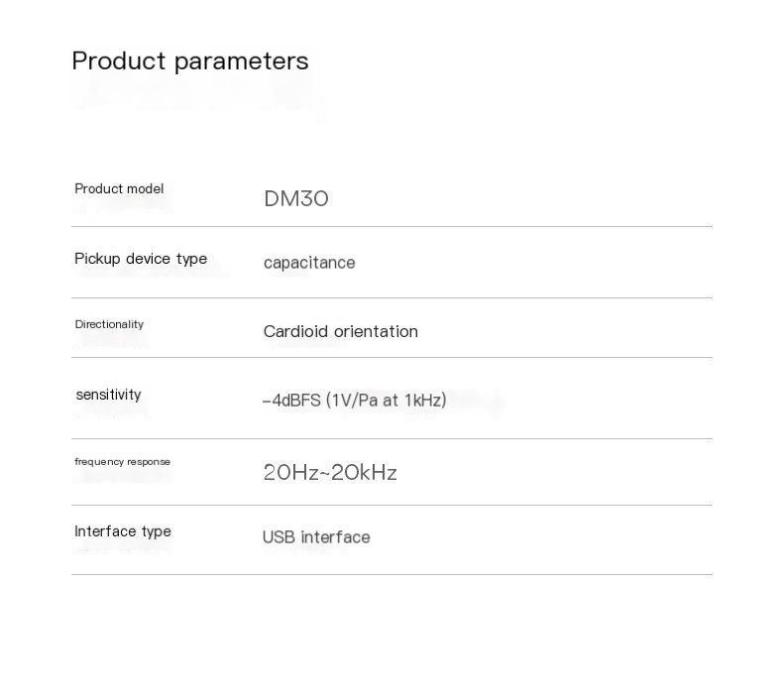Select the DM30 model value
Screen dimensions: 783x700
coord(296,198)
